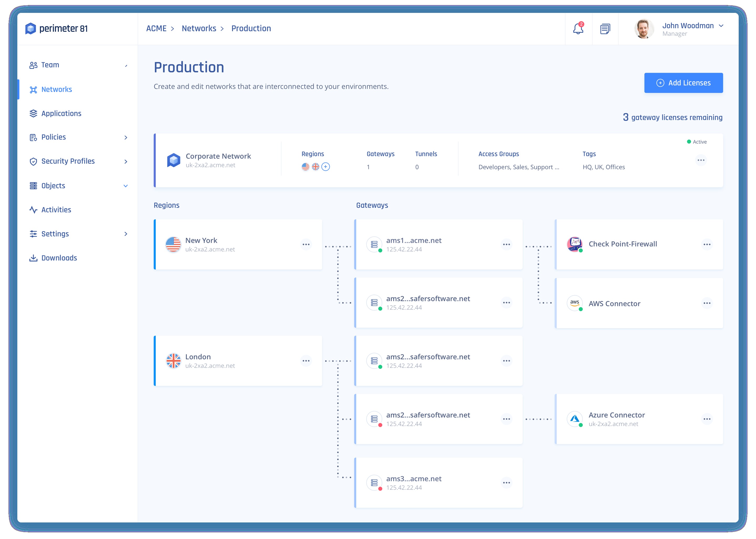Expand Security Profiles submenu chevron
756x539 pixels.
[x=126, y=161]
